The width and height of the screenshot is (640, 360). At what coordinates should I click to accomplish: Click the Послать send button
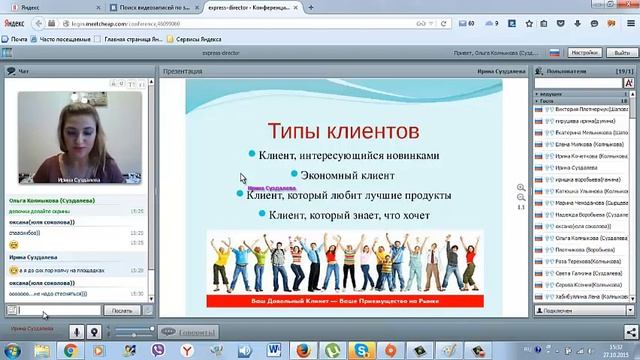point(122,311)
